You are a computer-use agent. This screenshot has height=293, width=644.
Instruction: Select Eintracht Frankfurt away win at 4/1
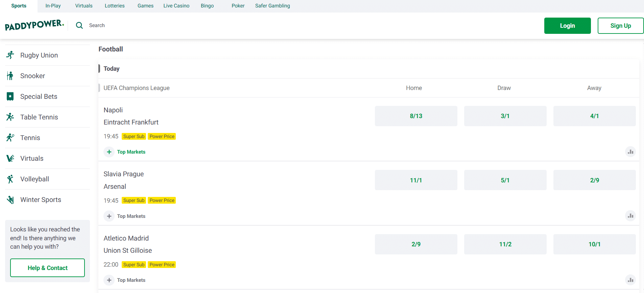(595, 116)
